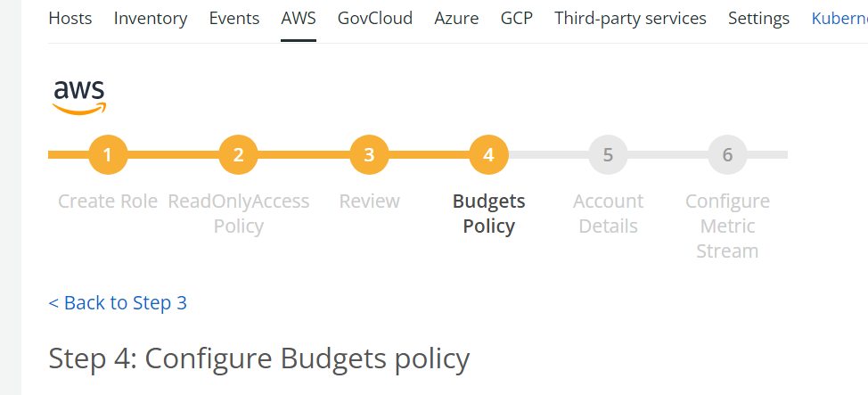Viewport: 868px width, 395px height.
Task: Select step 1 circle in wizard
Action: (x=108, y=154)
